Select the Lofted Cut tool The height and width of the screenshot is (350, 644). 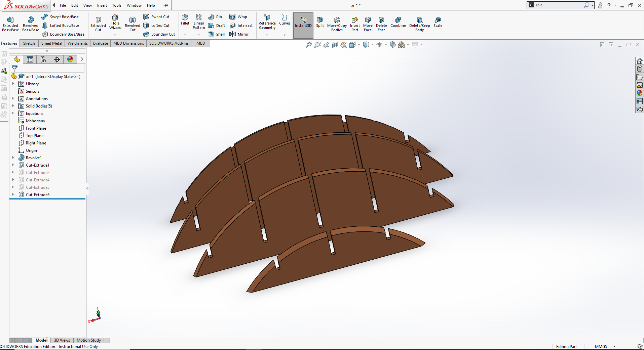(x=156, y=26)
